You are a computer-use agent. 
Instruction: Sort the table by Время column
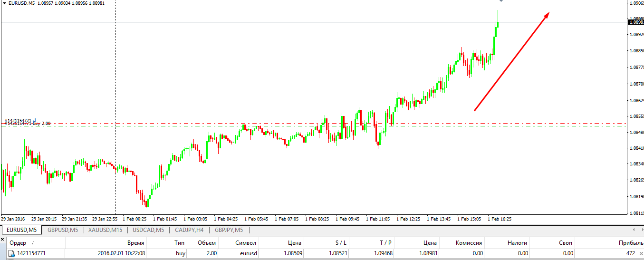135,243
